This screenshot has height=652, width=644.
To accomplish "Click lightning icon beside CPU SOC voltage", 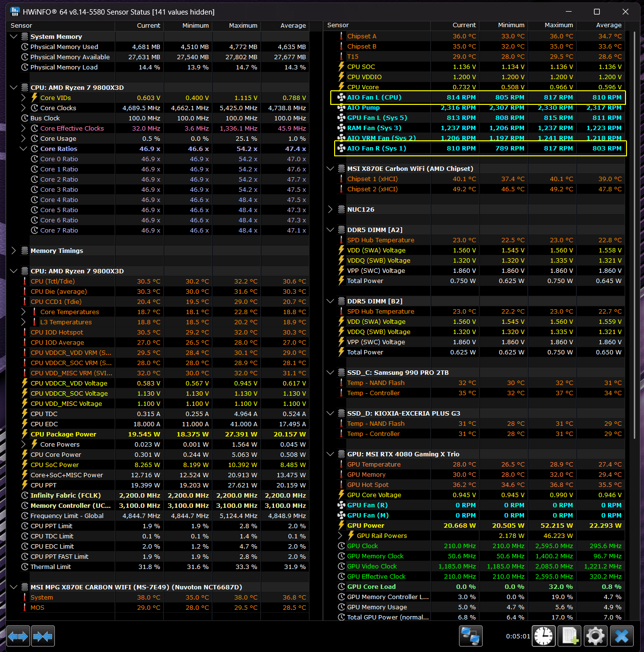I will click(x=341, y=67).
